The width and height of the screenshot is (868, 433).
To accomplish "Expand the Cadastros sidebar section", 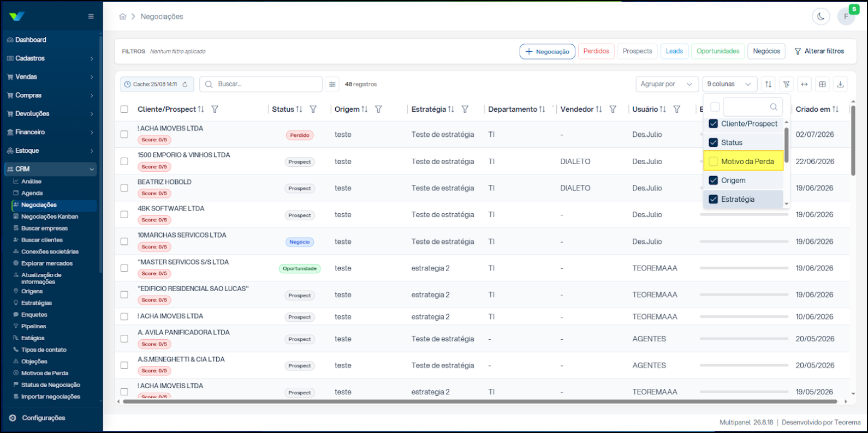I will tap(50, 58).
